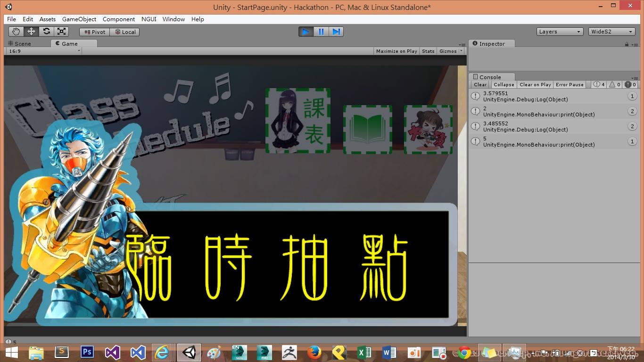This screenshot has height=362, width=644.
Task: Open the Layers dropdown
Action: (560, 32)
